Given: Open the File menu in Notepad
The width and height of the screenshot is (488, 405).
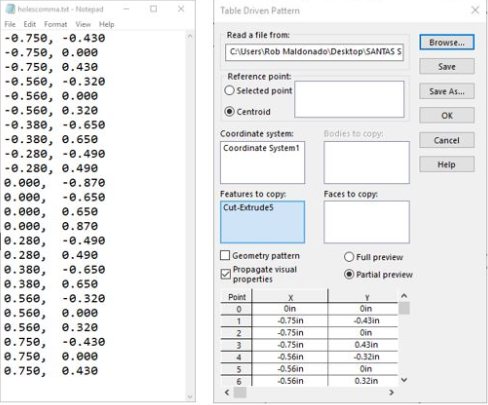Looking at the screenshot, I should [x=10, y=24].
